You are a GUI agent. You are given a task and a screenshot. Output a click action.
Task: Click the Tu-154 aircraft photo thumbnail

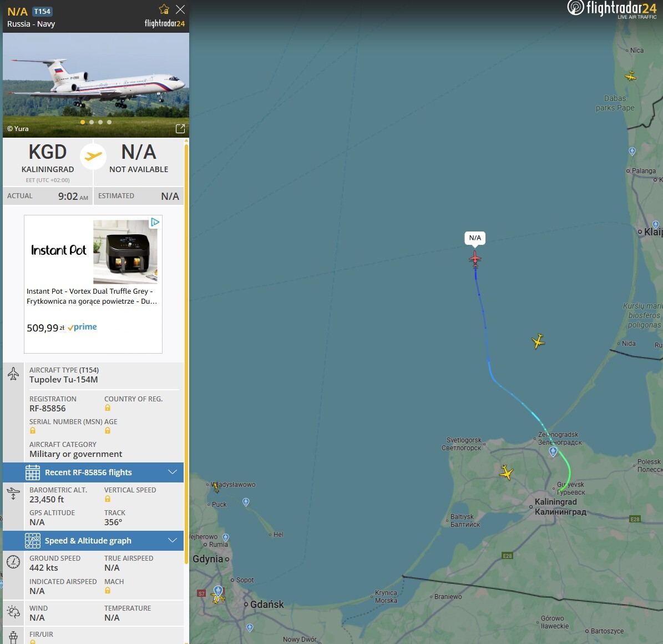pos(96,85)
